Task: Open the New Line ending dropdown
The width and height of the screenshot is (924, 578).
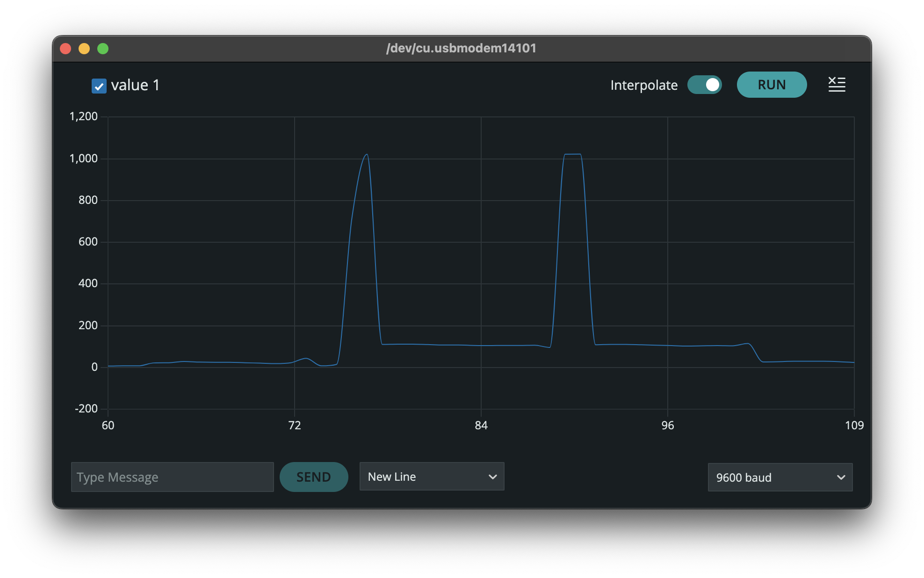Action: pyautogui.click(x=431, y=477)
